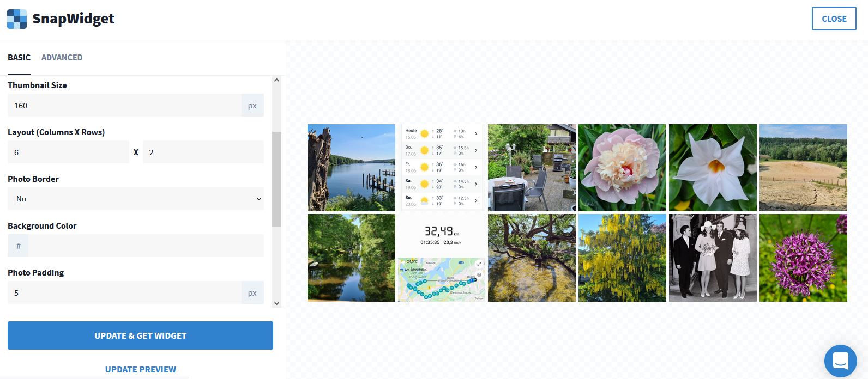
Task: Open the lake and dock photo thumbnail
Action: [x=351, y=168]
